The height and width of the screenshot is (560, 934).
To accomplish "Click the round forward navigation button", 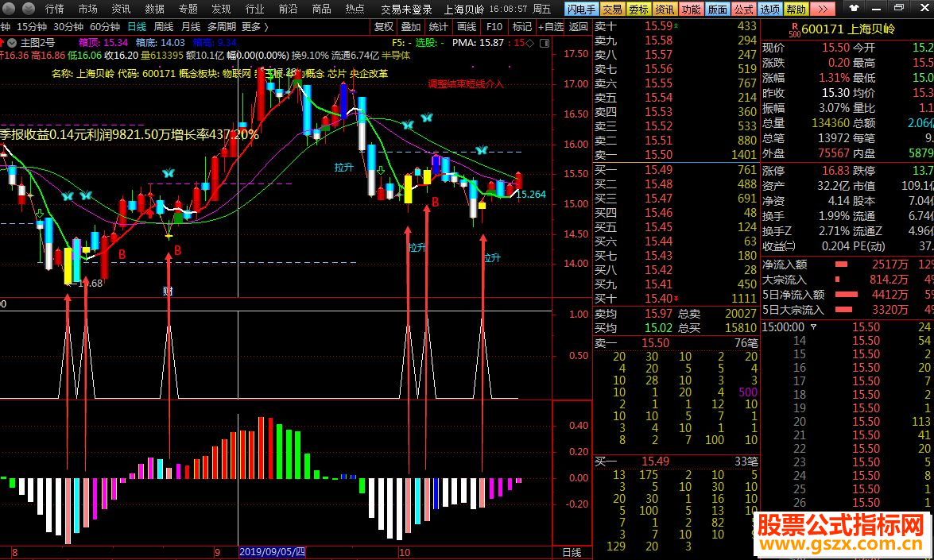I will tap(29, 8).
